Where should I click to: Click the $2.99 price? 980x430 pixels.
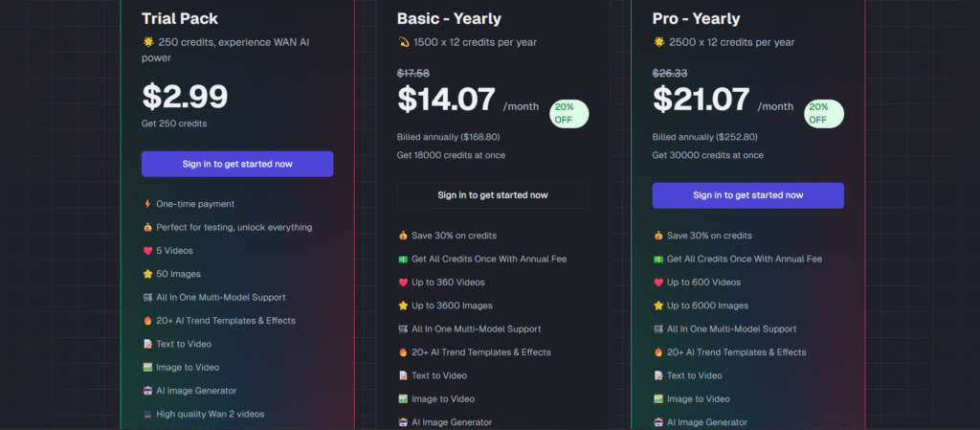point(185,97)
